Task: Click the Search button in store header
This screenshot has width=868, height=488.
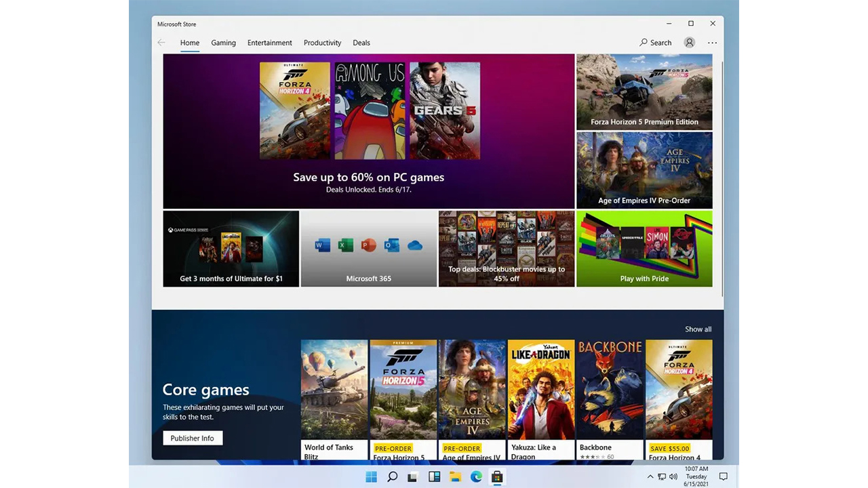Action: (655, 43)
